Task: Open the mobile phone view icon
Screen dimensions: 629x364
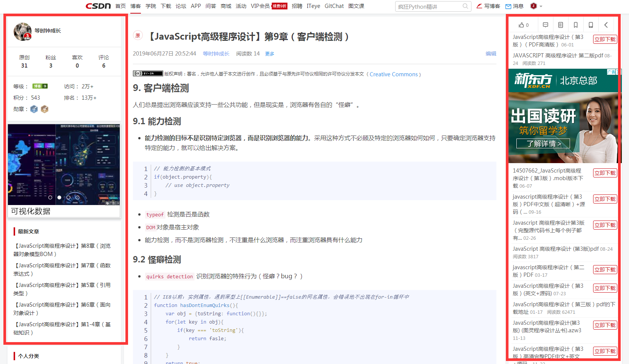Action: point(590,25)
